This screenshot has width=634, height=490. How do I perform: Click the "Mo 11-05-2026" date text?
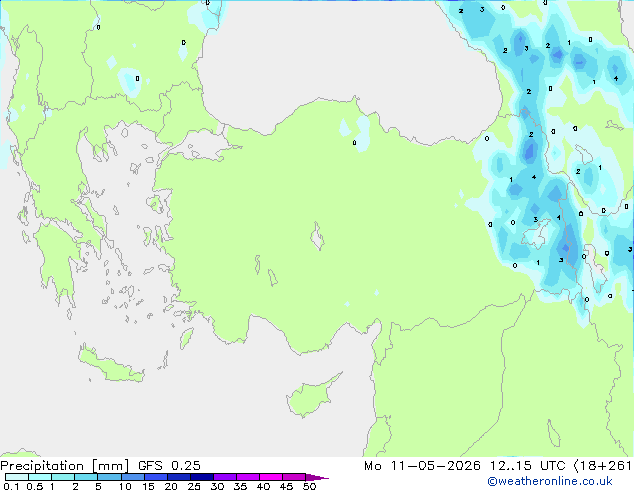tap(422, 466)
